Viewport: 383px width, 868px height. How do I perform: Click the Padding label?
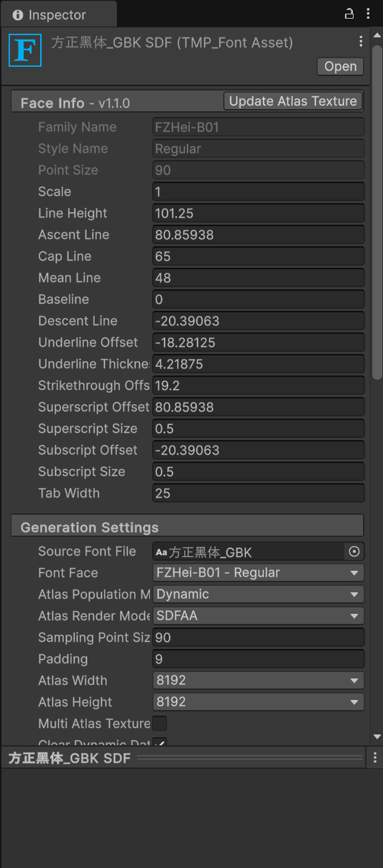click(63, 659)
